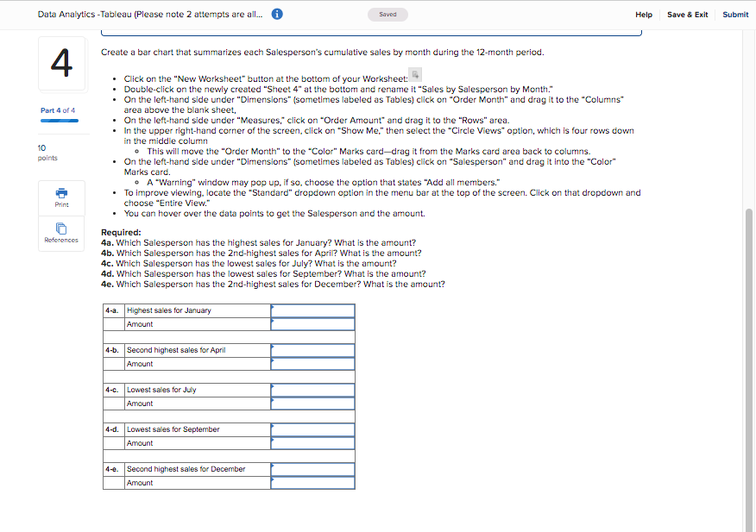
Task: Click the Saved status indicator
Action: click(x=387, y=15)
